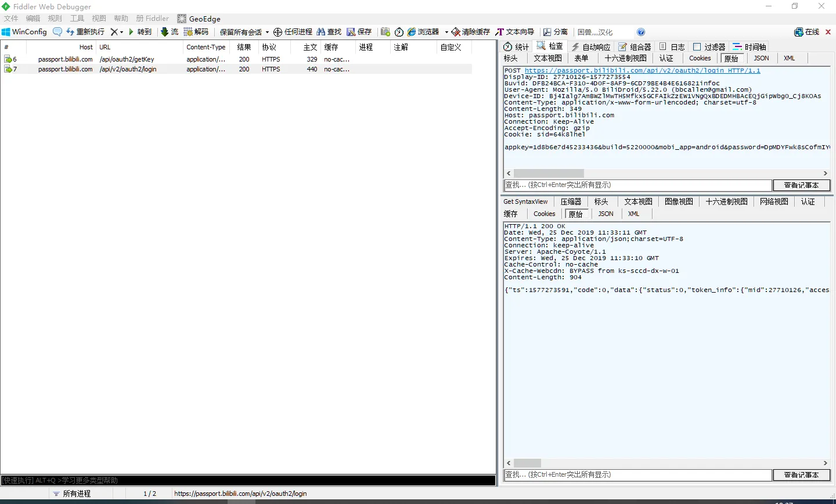Switch to the Statistics (统计) tab
The width and height of the screenshot is (836, 504).
(x=516, y=46)
